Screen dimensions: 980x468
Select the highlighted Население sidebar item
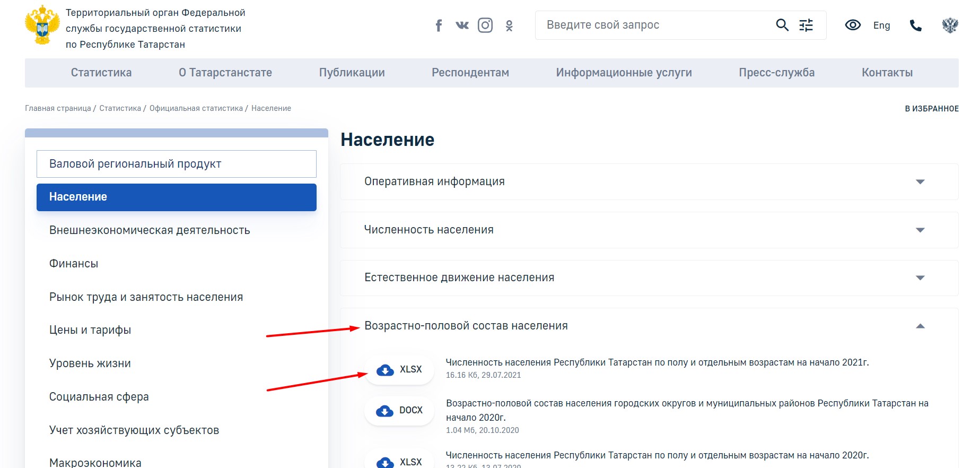(177, 197)
